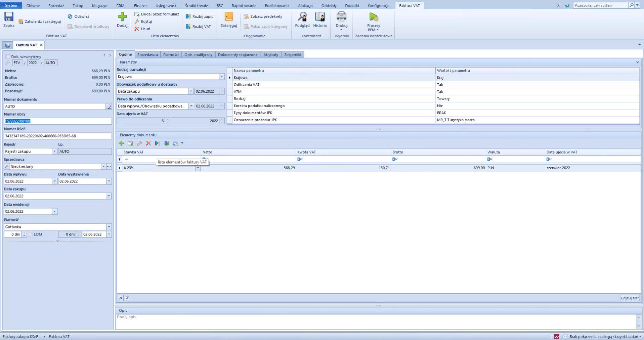
Task: Toggle filter enabled checkbox at grid bottom
Action: [x=127, y=298]
